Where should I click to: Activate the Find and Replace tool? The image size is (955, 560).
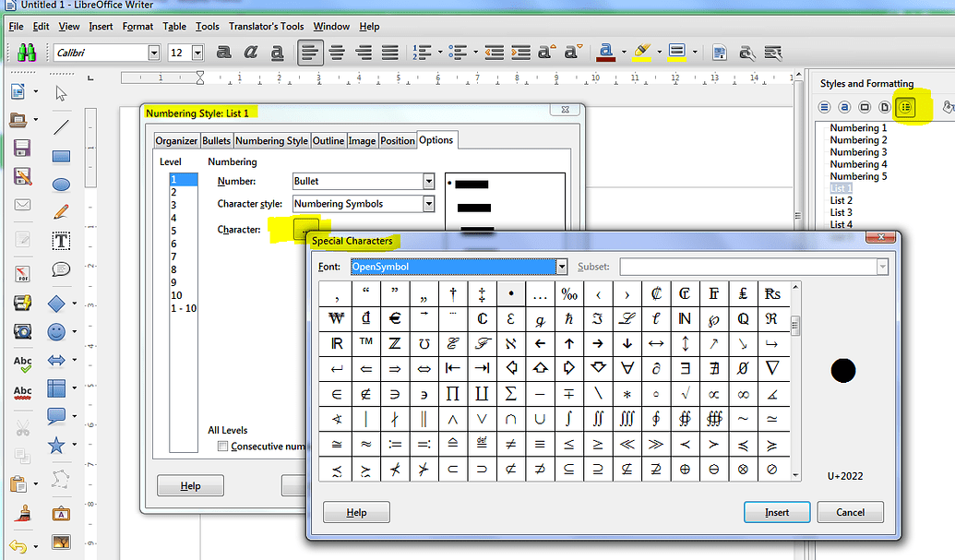(x=747, y=53)
